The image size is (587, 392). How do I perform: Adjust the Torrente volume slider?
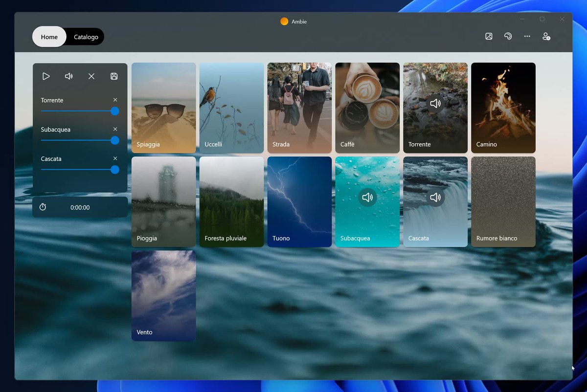pyautogui.click(x=80, y=111)
